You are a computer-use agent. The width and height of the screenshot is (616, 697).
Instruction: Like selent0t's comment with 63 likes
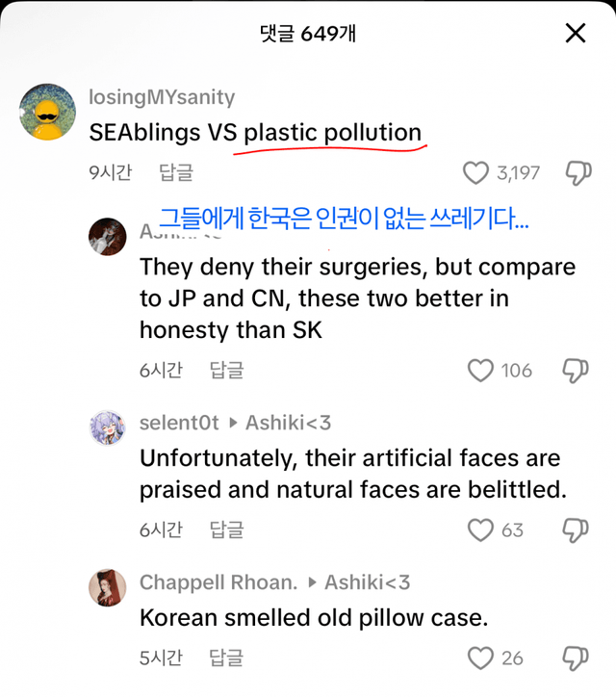[479, 529]
